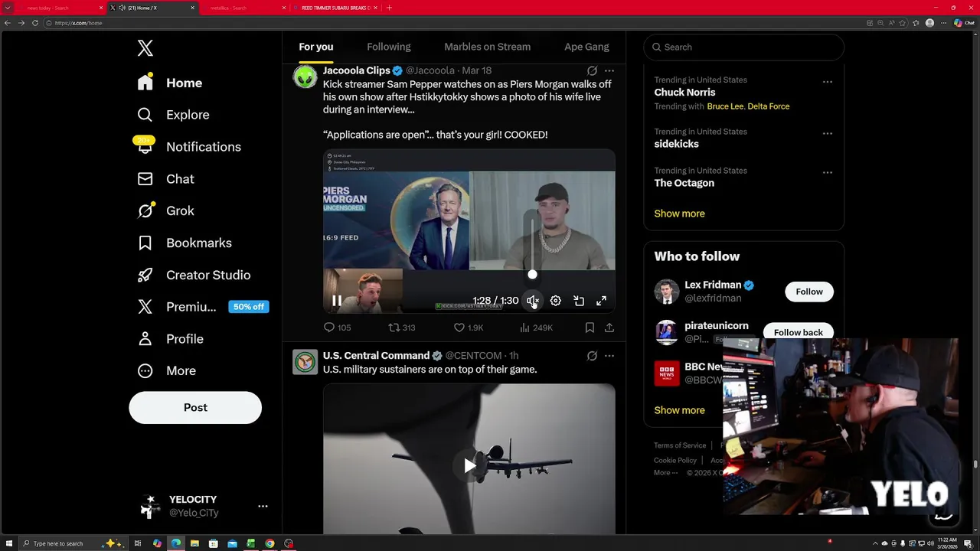Image resolution: width=980 pixels, height=551 pixels.
Task: Toggle picture-in-picture for the video
Action: coord(579,301)
